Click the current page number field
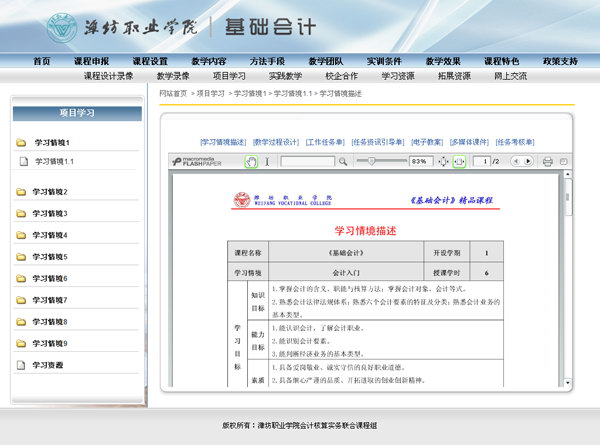The width and height of the screenshot is (600, 445). 482,161
